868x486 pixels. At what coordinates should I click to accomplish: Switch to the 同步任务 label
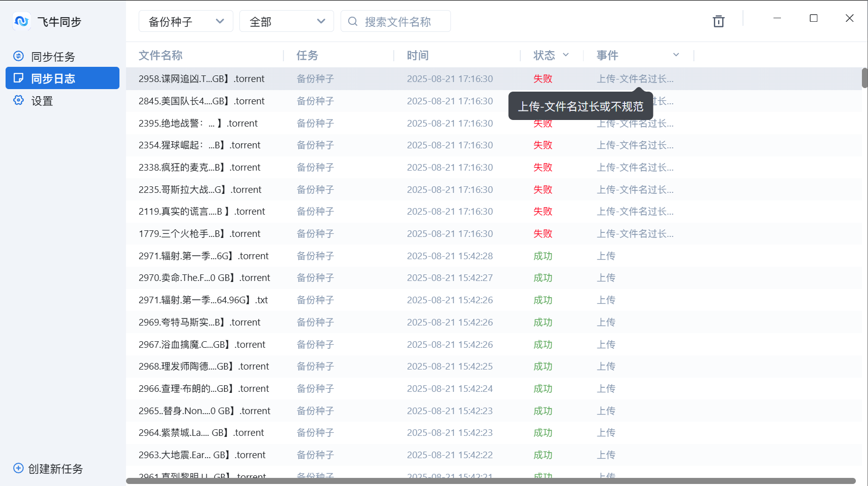53,57
